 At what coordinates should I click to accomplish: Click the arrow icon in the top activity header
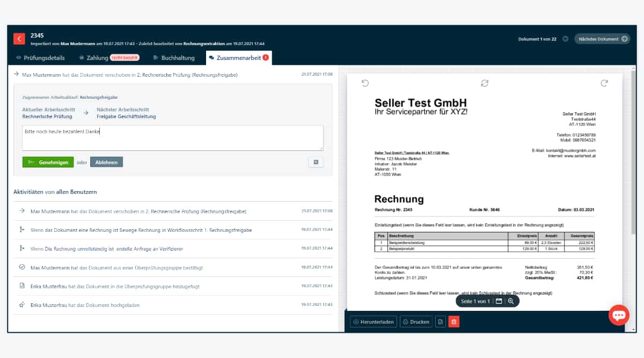(17, 74)
